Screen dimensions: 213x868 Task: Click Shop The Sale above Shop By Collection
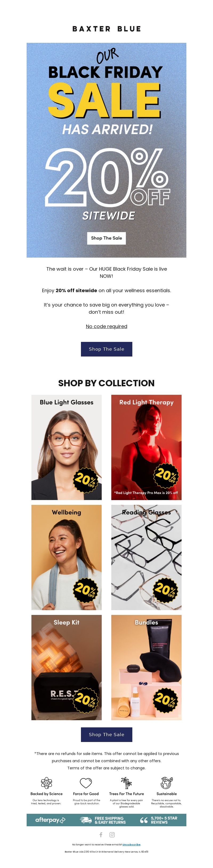(x=106, y=349)
